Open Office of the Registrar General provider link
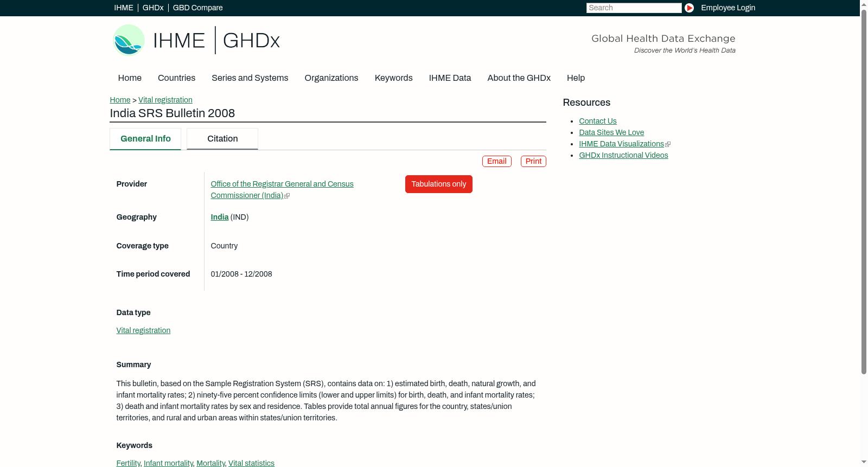Viewport: 868px width, 467px height. (x=282, y=190)
